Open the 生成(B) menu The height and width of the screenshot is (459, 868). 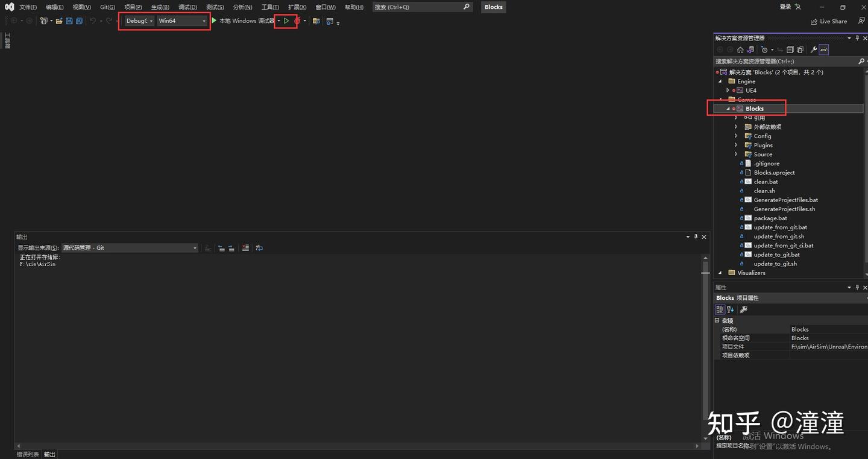pos(160,7)
